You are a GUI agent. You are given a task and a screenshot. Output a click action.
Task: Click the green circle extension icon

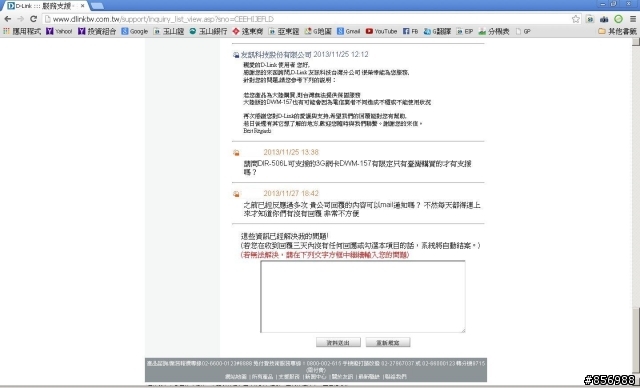click(618, 19)
